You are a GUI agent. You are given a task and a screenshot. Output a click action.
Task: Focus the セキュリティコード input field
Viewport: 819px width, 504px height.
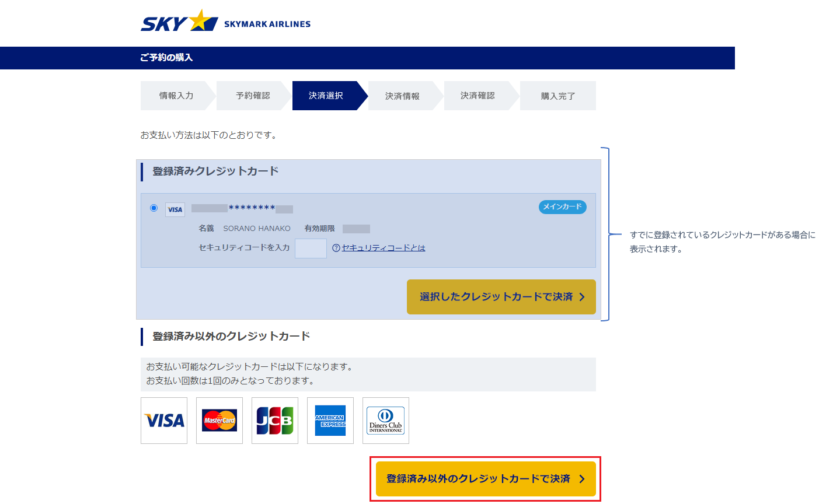[x=311, y=248]
